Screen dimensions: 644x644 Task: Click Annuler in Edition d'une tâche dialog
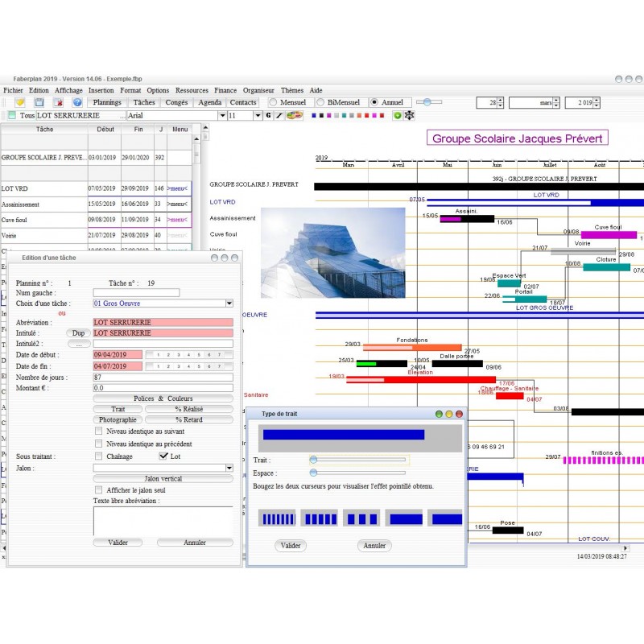(195, 543)
